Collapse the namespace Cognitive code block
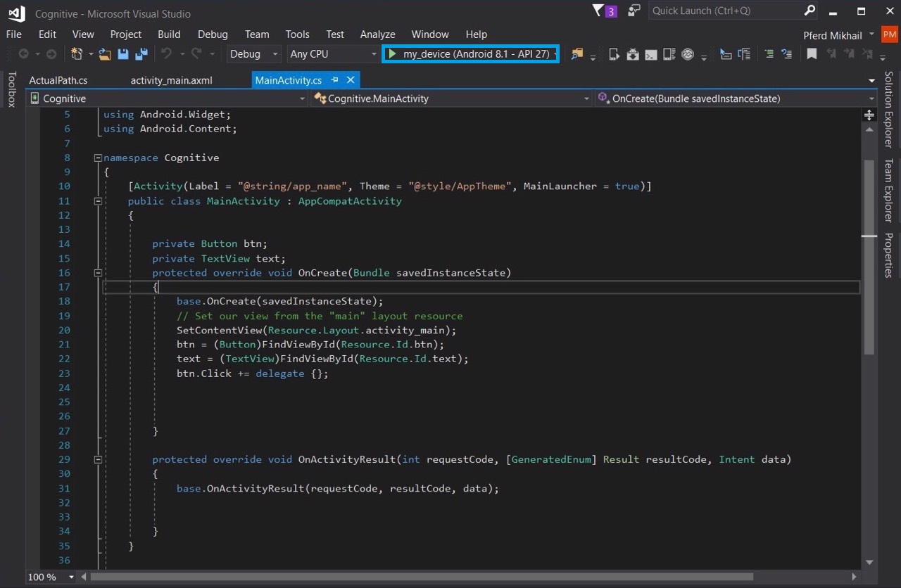The image size is (901, 588). [x=98, y=158]
